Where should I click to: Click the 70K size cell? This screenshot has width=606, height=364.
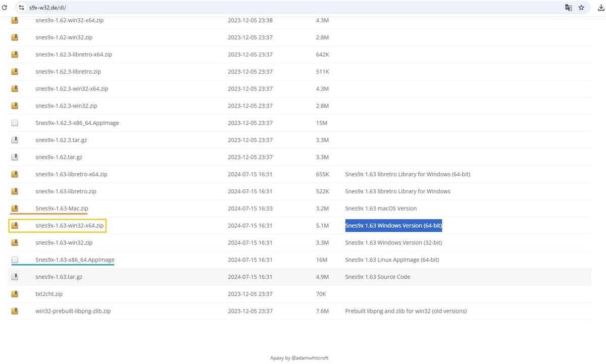321,294
